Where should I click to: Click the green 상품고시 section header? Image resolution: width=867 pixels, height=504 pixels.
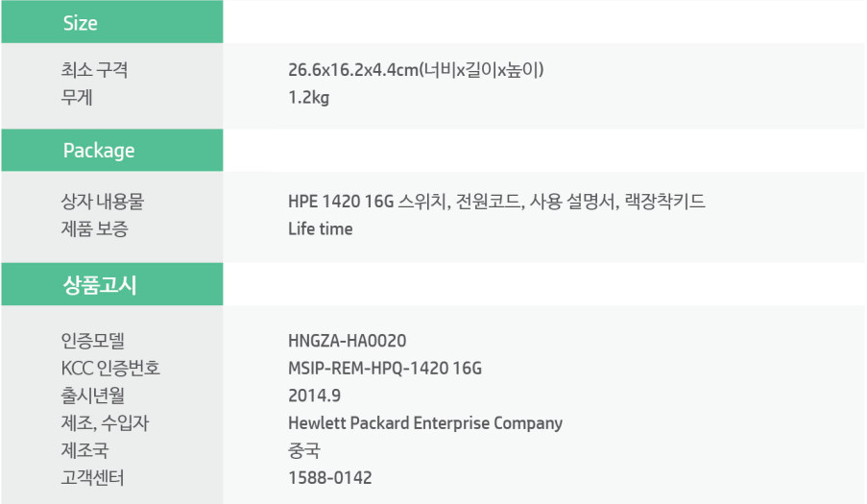(112, 284)
